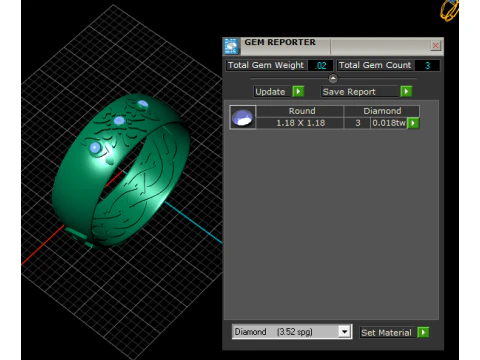The width and height of the screenshot is (480, 360).
Task: Click the Update label button
Action: tap(272, 92)
